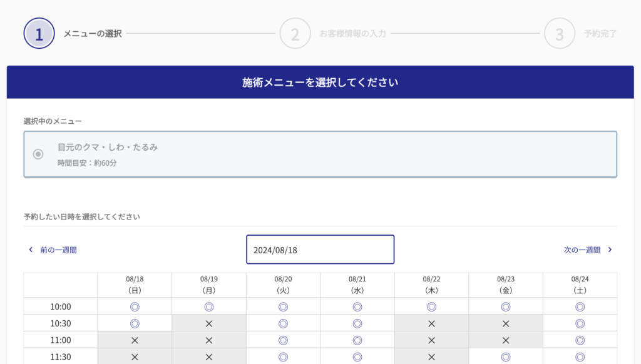The height and width of the screenshot is (364, 641).
Task: Go to 前の一週間 previous week
Action: point(58,250)
